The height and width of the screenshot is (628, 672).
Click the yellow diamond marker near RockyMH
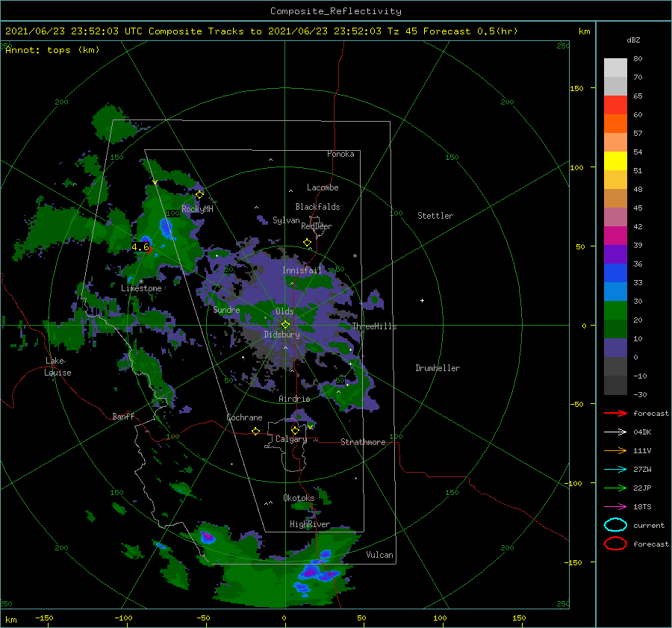[x=199, y=195]
